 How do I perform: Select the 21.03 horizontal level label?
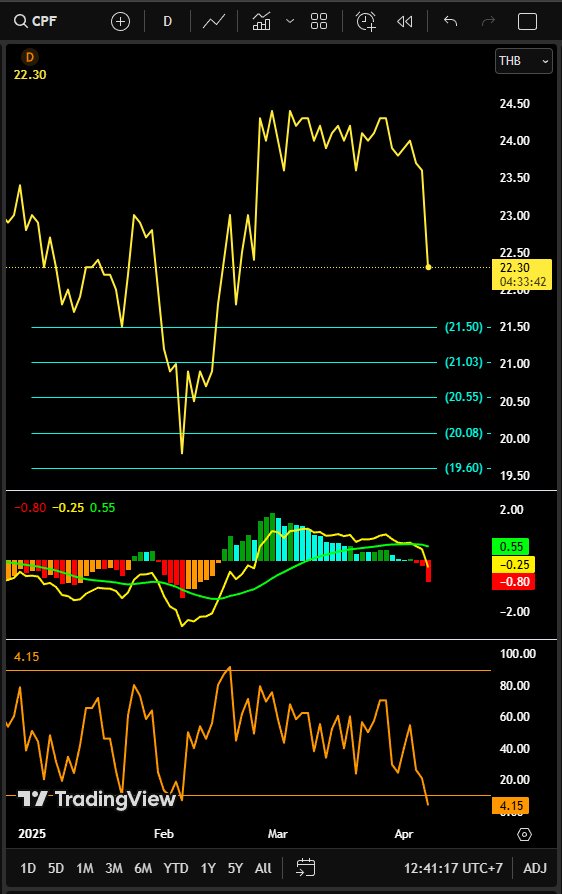[x=463, y=362]
